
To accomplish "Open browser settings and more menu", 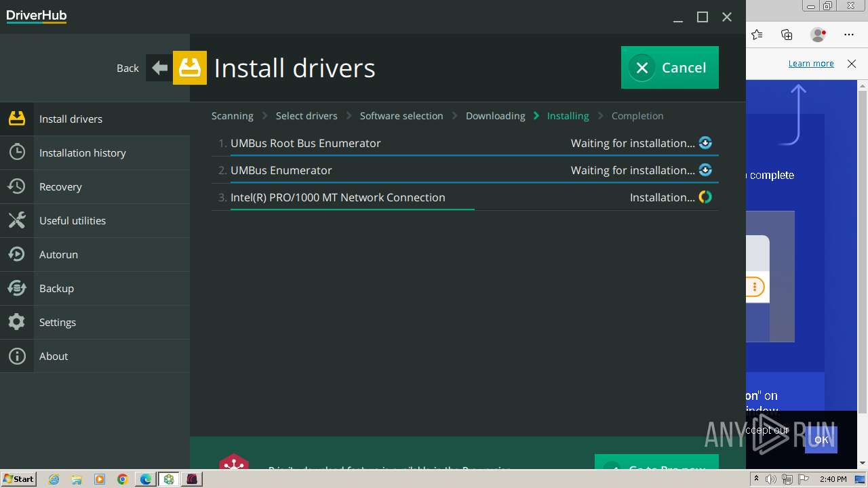I will [x=849, y=35].
